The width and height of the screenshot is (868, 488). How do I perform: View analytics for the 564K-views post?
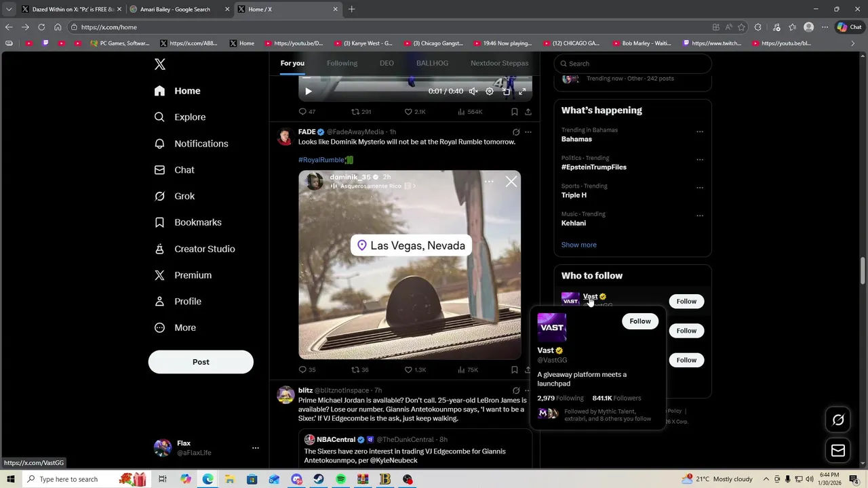(470, 112)
